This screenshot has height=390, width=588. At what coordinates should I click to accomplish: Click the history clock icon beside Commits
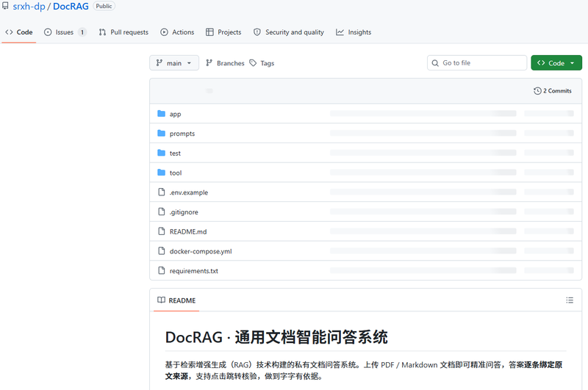coord(537,90)
